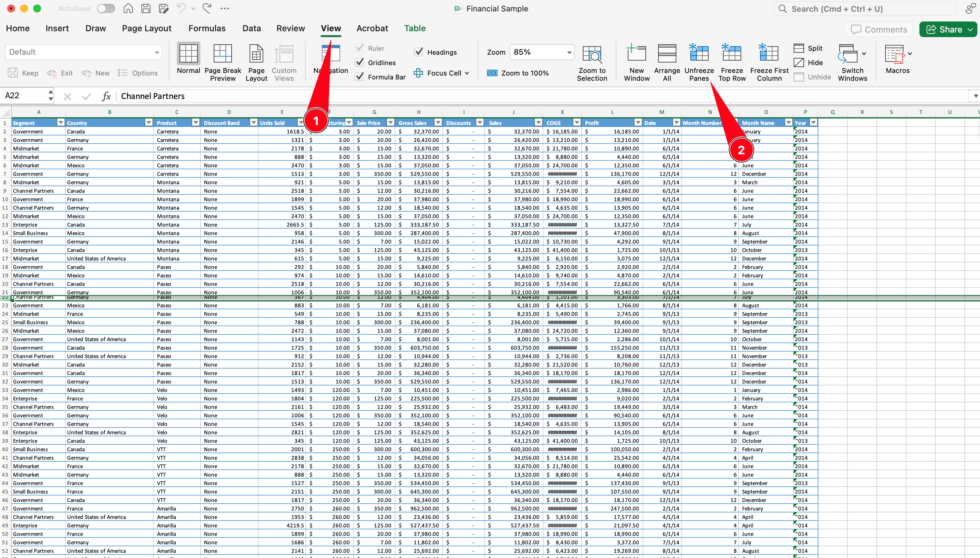Switch to Normal view
Viewport: 980px width, 558px height.
[x=188, y=59]
